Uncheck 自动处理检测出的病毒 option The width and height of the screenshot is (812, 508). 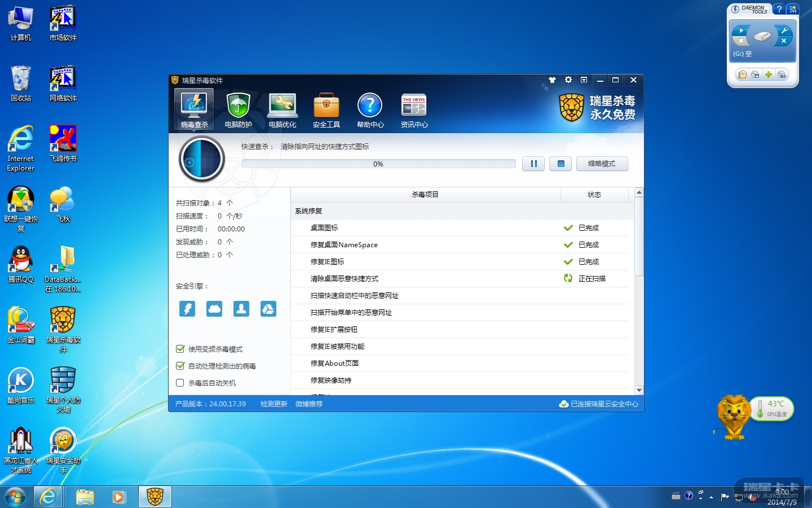tap(180, 366)
